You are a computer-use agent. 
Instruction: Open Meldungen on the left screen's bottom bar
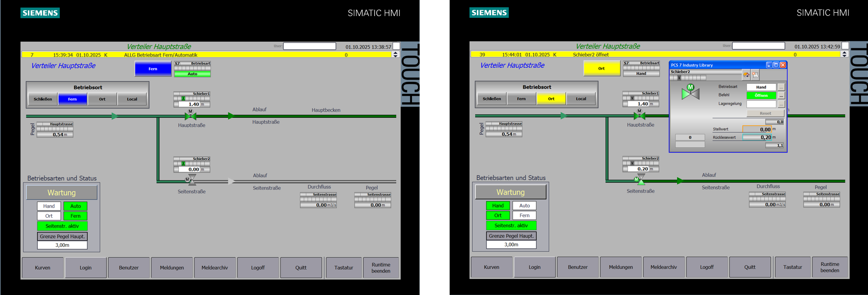[x=172, y=268]
